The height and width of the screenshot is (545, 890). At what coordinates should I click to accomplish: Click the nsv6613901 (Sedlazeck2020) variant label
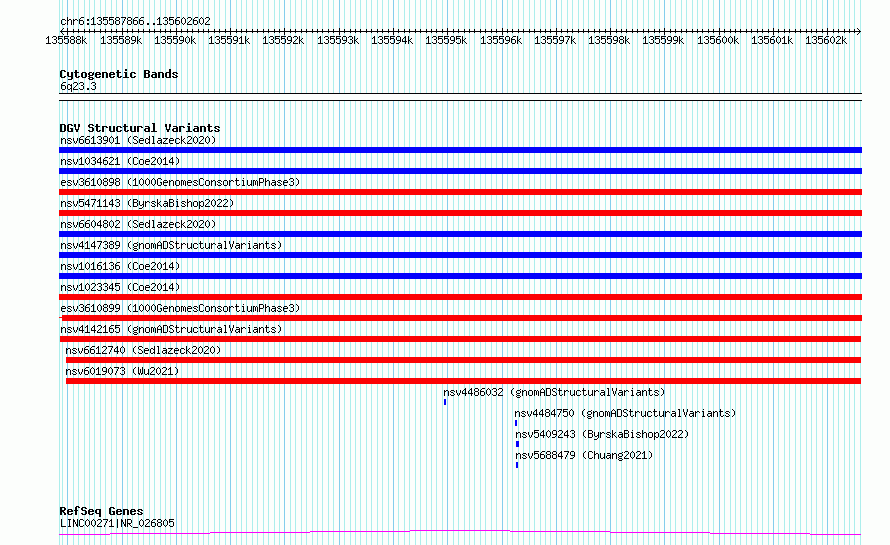click(x=138, y=140)
